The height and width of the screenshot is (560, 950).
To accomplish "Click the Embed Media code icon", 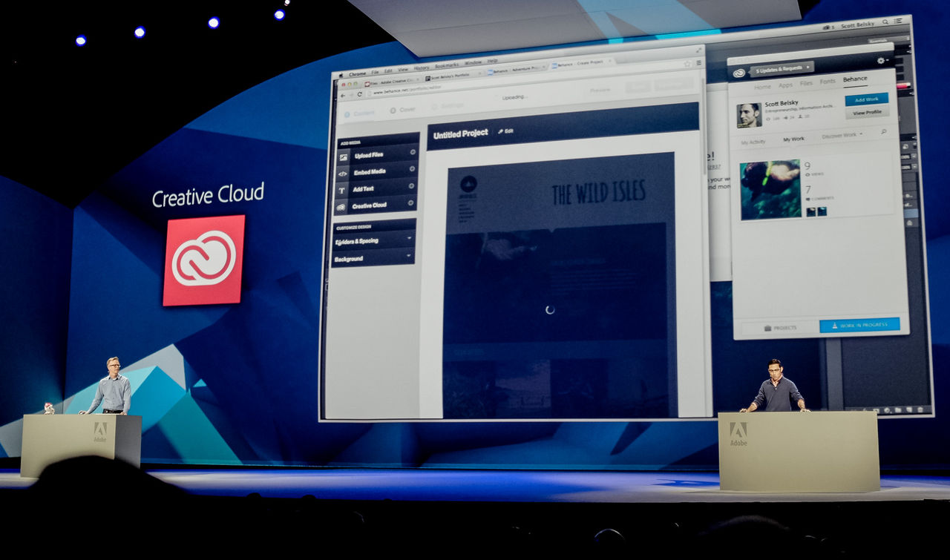I will tap(343, 173).
